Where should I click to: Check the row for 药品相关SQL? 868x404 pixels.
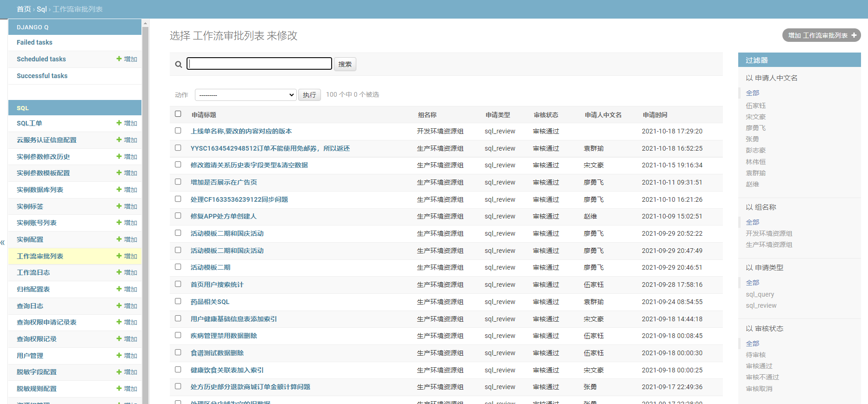coord(178,301)
